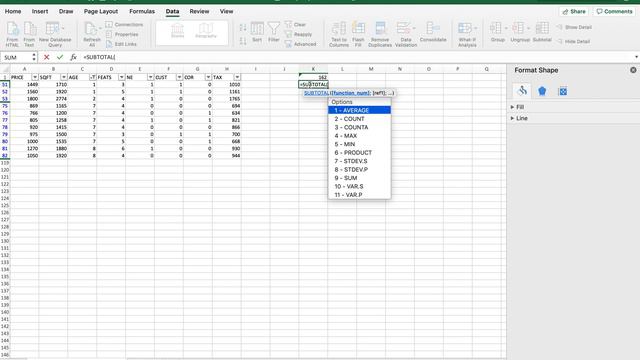Viewport: 640px width, 360px height.
Task: Open FEATS column filter dropdown
Action: [x=121, y=77]
